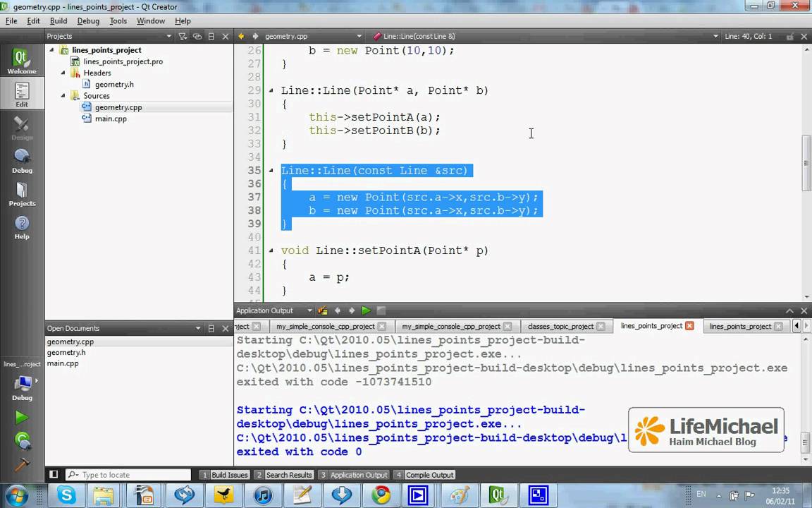Go to next item in Application Output

pos(352,310)
